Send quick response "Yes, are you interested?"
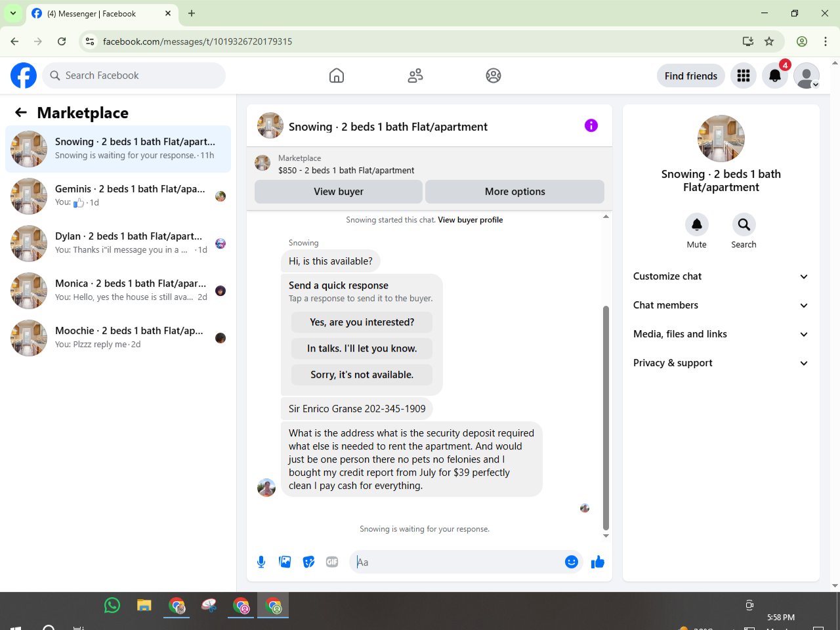840x630 pixels. point(362,322)
